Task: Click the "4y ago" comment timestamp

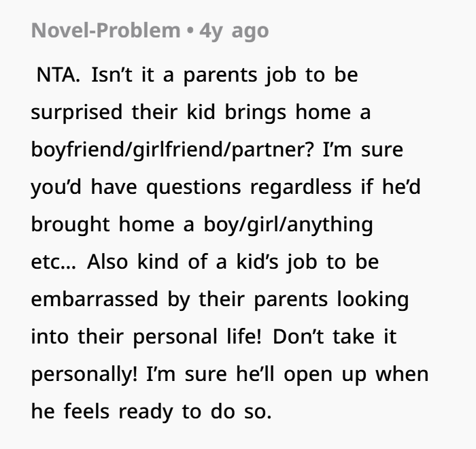Action: click(x=234, y=31)
